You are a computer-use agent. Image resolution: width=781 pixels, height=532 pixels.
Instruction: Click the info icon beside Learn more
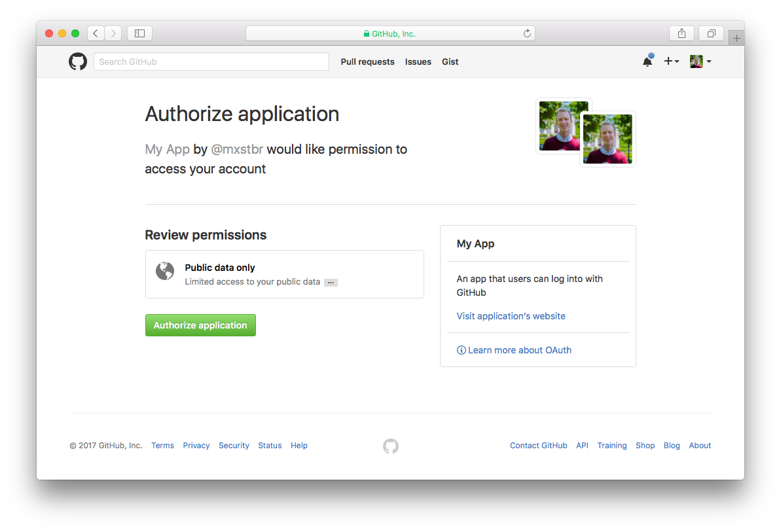pos(462,350)
